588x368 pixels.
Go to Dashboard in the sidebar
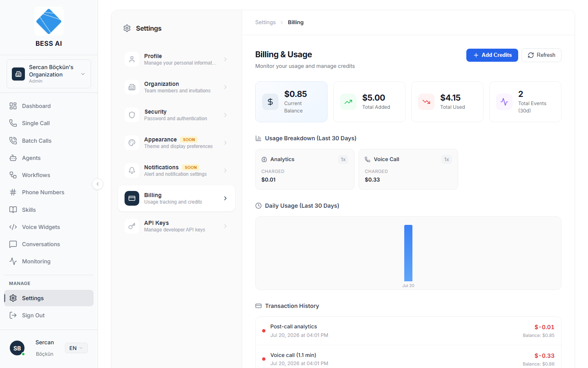[49, 106]
